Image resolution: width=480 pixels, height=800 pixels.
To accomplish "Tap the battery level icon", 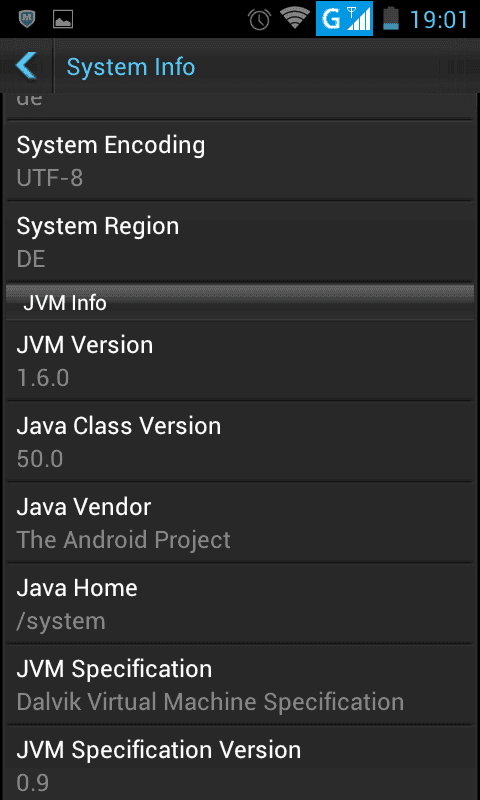I will (391, 19).
